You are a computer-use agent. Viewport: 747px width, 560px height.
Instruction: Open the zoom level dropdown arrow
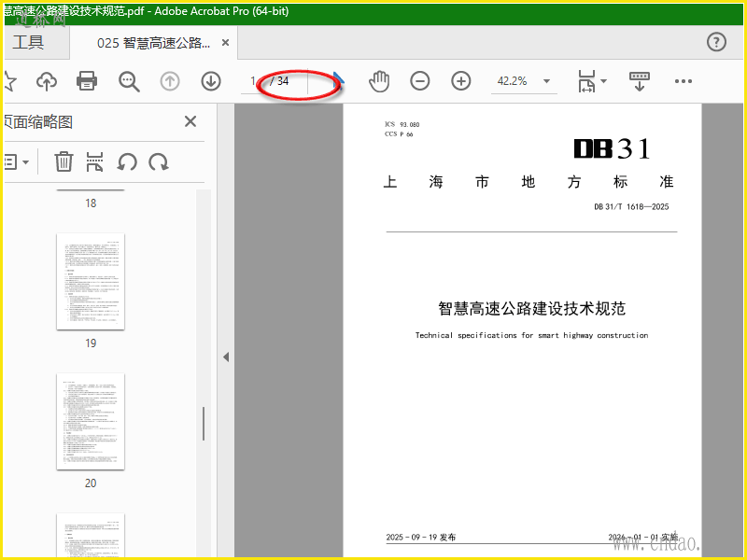pyautogui.click(x=547, y=81)
